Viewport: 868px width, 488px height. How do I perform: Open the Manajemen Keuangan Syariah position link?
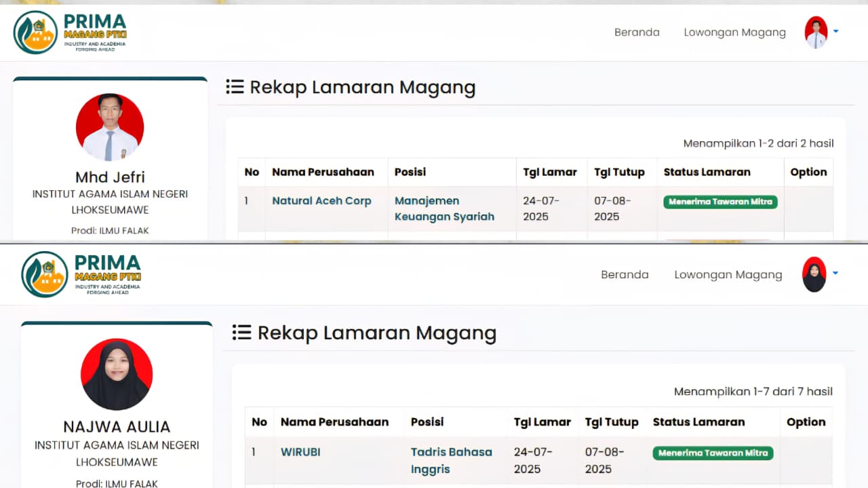click(x=444, y=208)
